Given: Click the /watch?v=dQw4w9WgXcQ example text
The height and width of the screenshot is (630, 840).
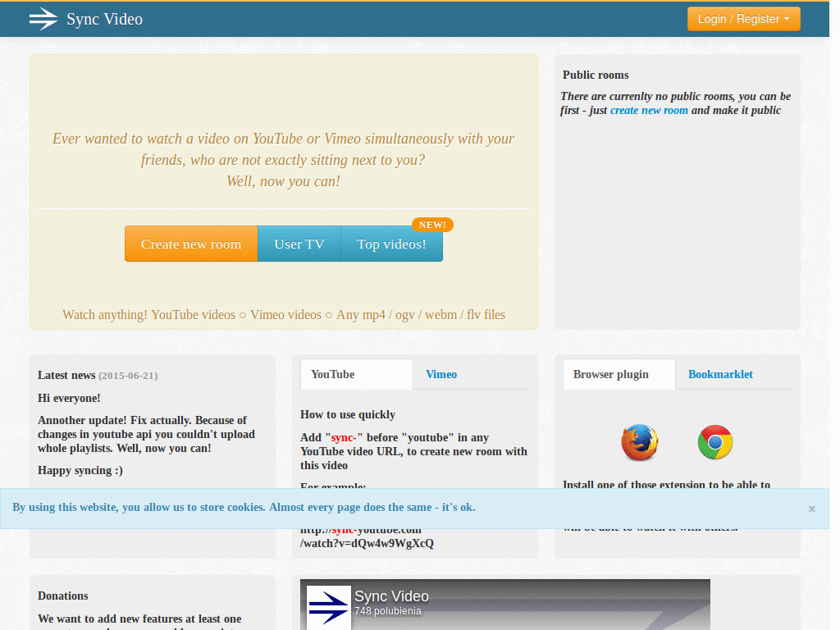Looking at the screenshot, I should click(367, 543).
